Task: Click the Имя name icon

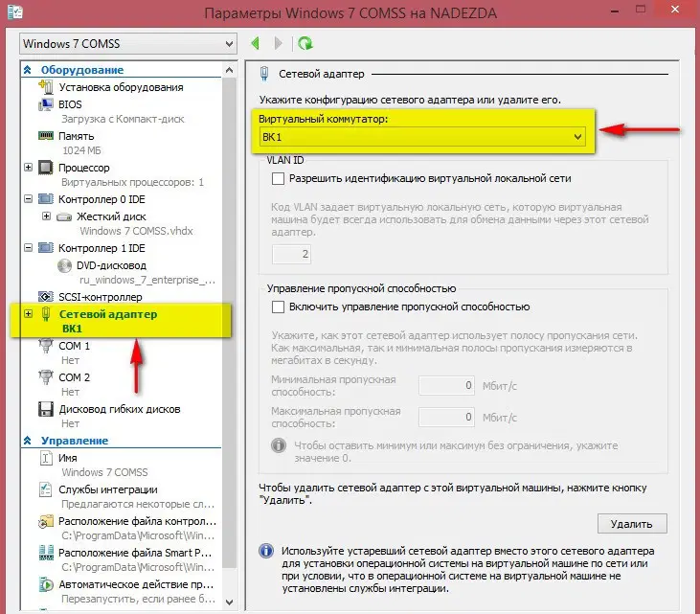Action: (x=46, y=458)
